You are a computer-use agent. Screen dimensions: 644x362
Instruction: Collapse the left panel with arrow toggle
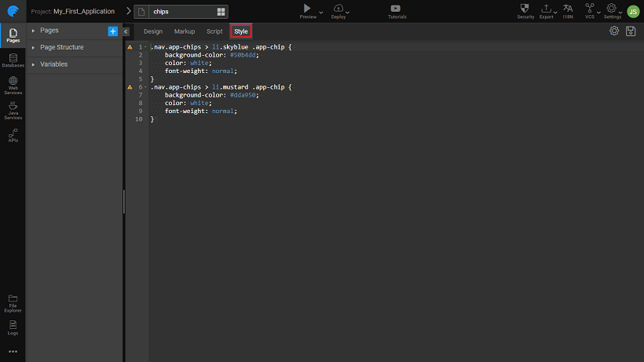click(x=126, y=31)
